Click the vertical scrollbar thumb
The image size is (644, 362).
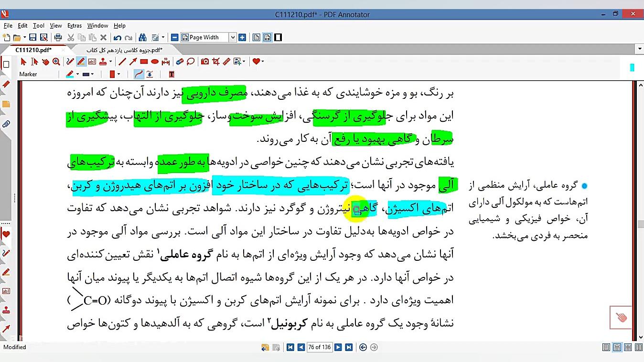640,224
